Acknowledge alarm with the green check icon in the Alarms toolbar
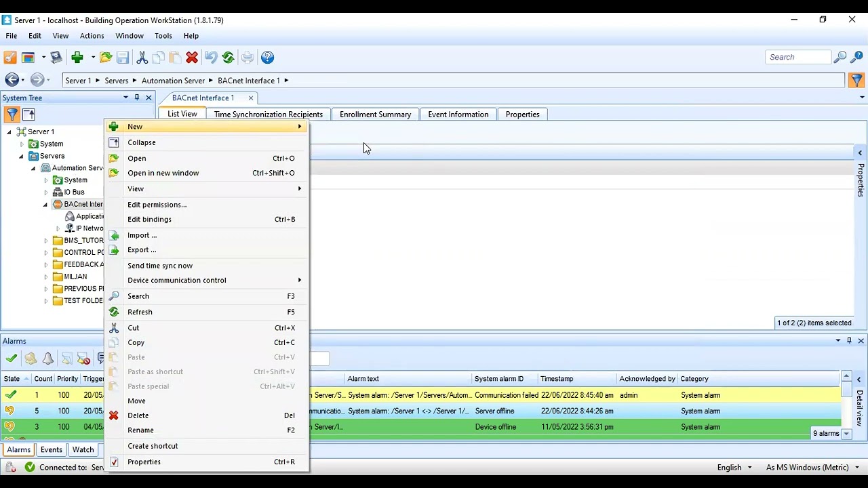Image resolution: width=868 pixels, height=488 pixels. [x=12, y=359]
